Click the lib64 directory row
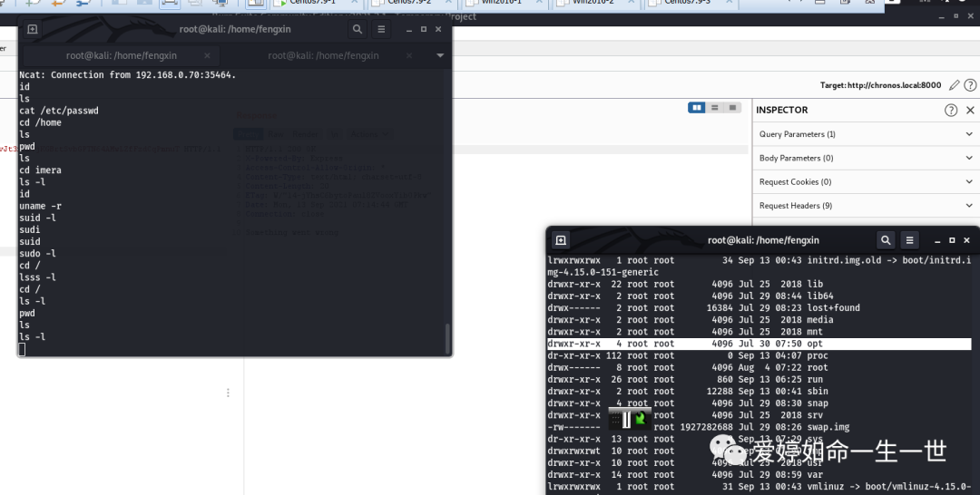 click(x=691, y=296)
